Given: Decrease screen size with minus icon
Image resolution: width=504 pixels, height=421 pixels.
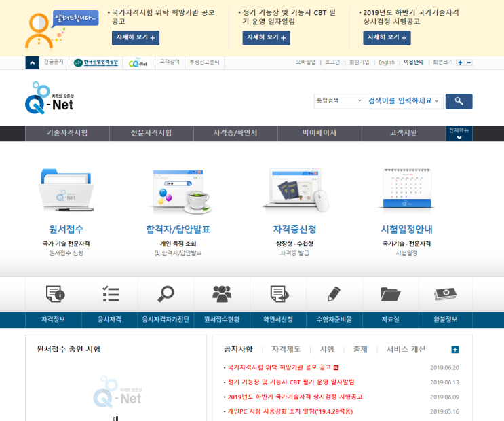Looking at the screenshot, I should (x=469, y=62).
